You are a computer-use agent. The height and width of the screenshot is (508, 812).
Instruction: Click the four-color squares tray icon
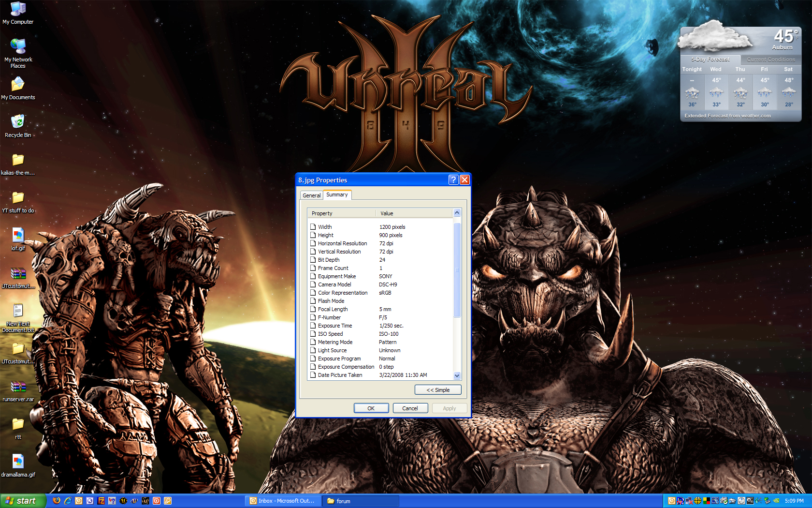click(x=707, y=501)
